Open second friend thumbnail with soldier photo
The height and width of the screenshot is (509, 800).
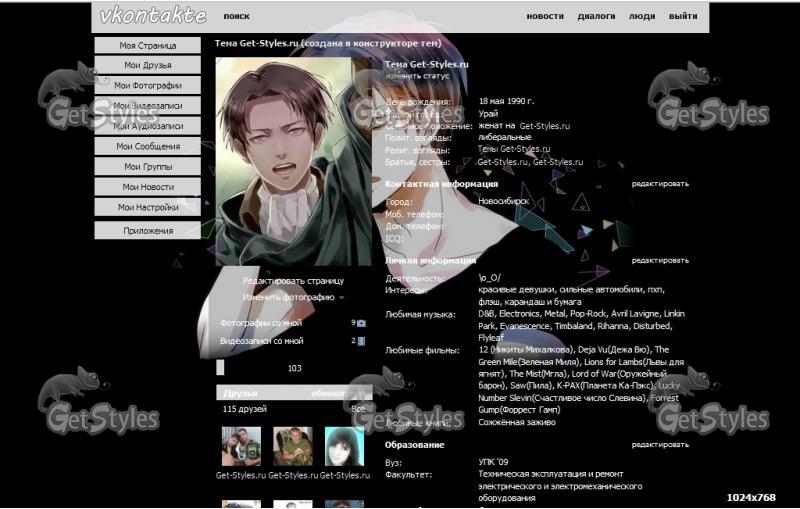click(293, 447)
